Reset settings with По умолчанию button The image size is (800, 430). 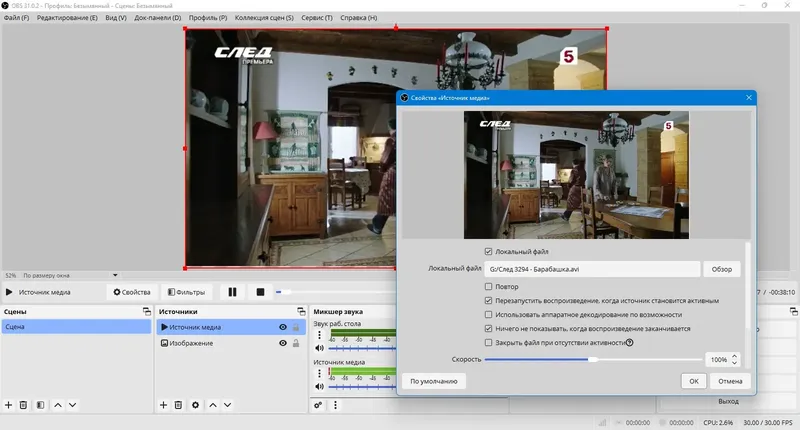434,381
